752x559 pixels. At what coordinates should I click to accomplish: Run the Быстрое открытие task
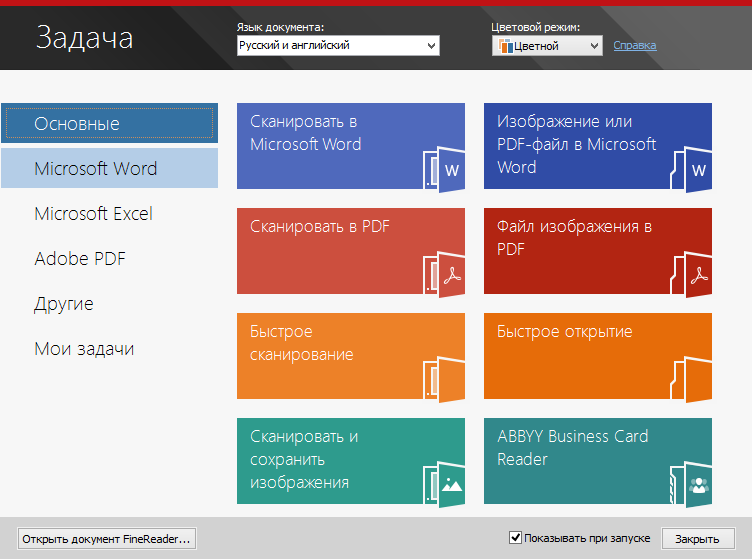(598, 356)
